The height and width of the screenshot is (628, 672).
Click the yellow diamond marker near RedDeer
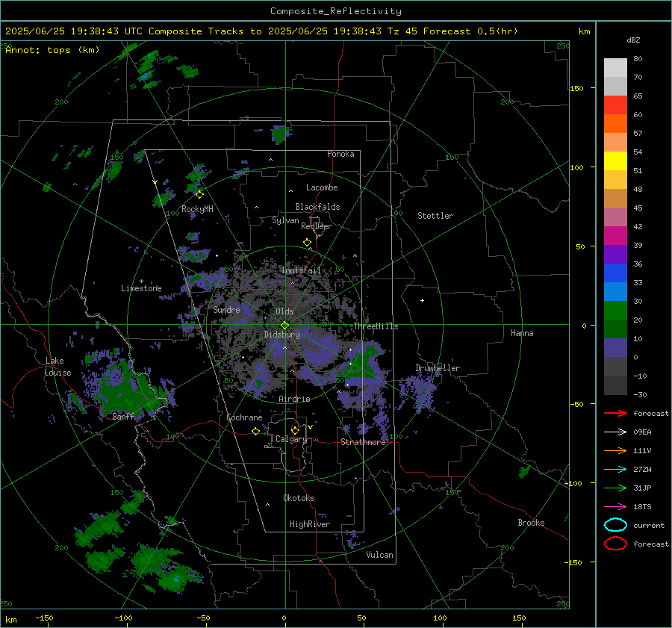coord(308,243)
